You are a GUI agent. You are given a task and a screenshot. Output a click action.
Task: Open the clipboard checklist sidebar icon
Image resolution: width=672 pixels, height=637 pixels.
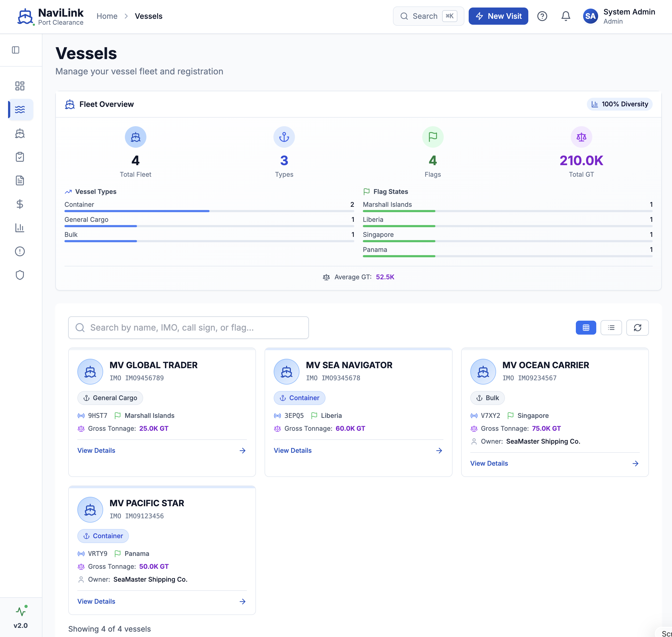tap(20, 157)
